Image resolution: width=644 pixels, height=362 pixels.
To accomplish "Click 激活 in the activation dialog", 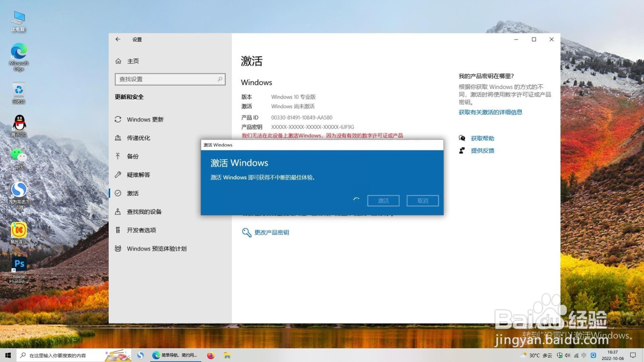I will coord(383,200).
